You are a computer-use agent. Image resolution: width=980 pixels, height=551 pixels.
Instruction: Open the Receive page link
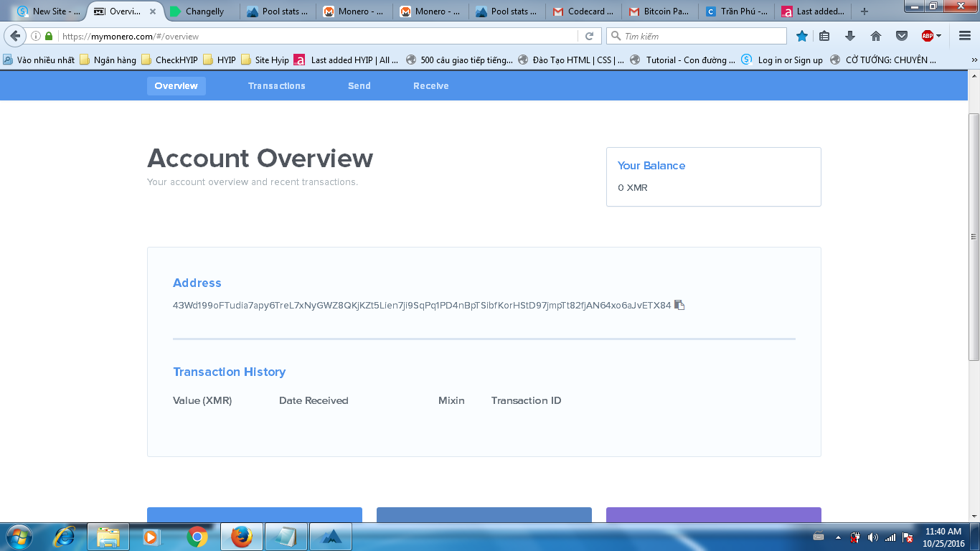(430, 86)
